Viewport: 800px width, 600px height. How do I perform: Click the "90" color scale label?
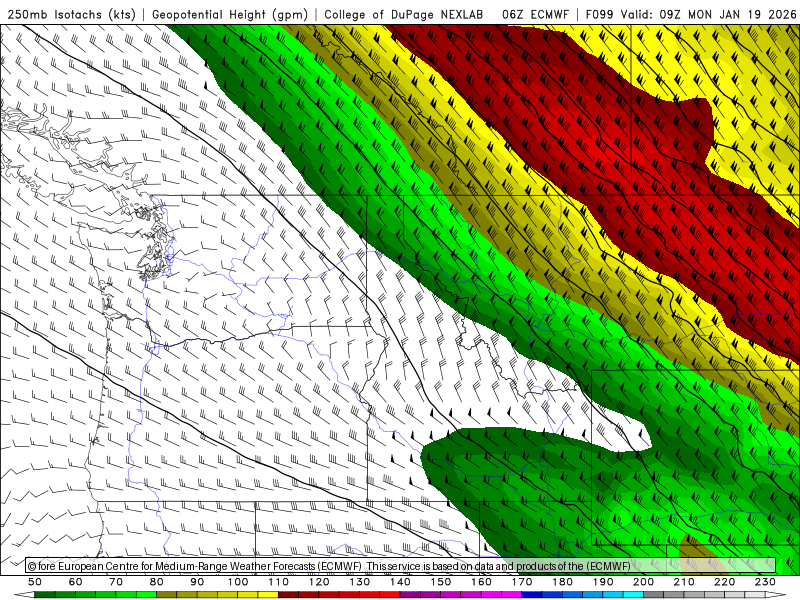pos(197,582)
